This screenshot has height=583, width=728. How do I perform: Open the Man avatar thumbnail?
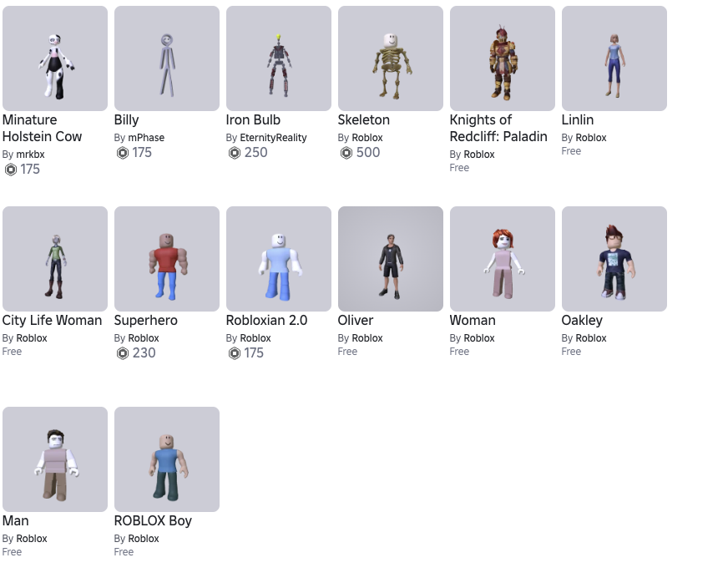point(55,459)
